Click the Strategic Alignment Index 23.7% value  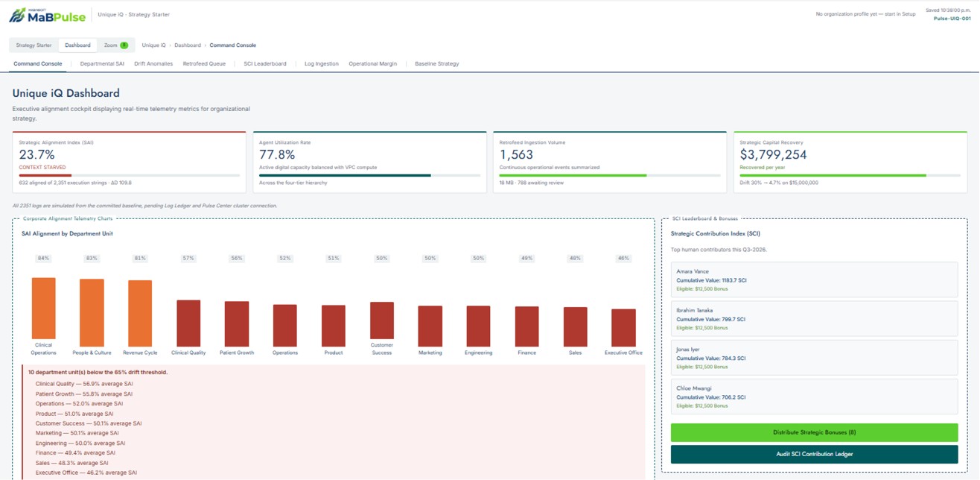coord(37,154)
